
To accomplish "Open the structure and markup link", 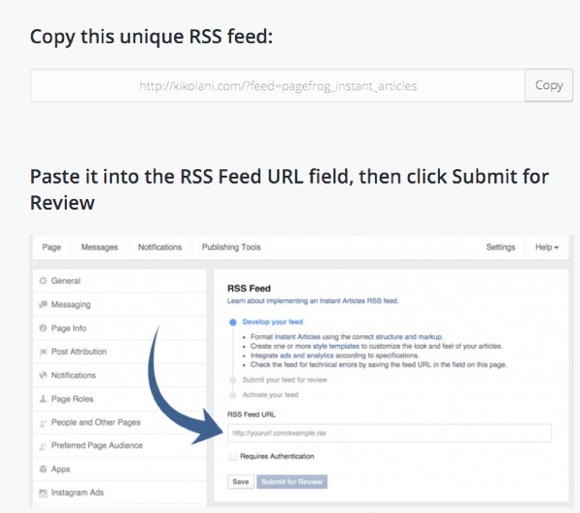I will pos(409,337).
